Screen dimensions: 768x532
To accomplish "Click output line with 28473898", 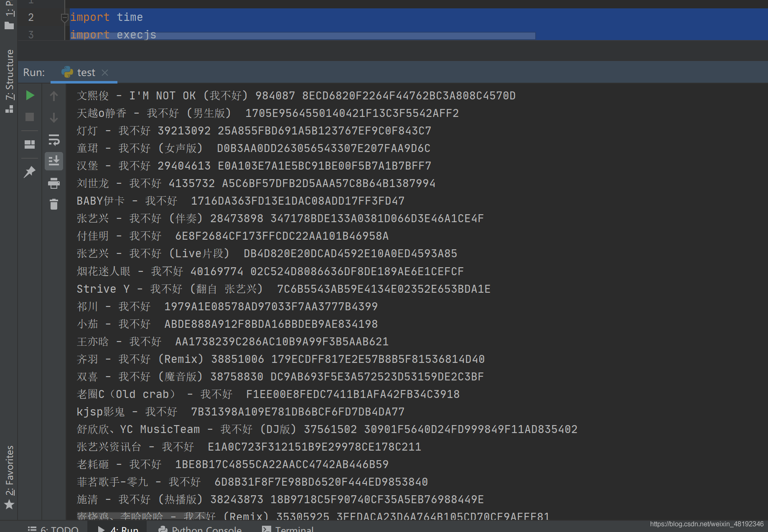I will click(280, 218).
